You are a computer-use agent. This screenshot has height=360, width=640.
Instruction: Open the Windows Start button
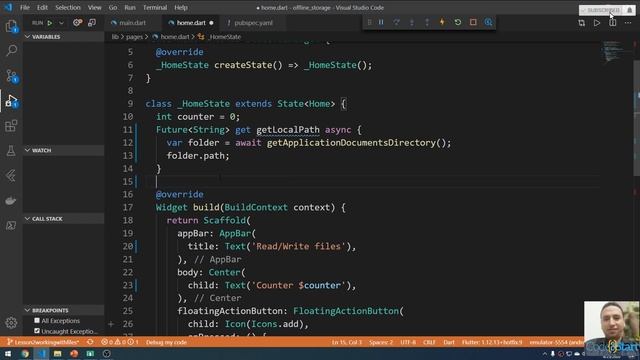(8, 353)
